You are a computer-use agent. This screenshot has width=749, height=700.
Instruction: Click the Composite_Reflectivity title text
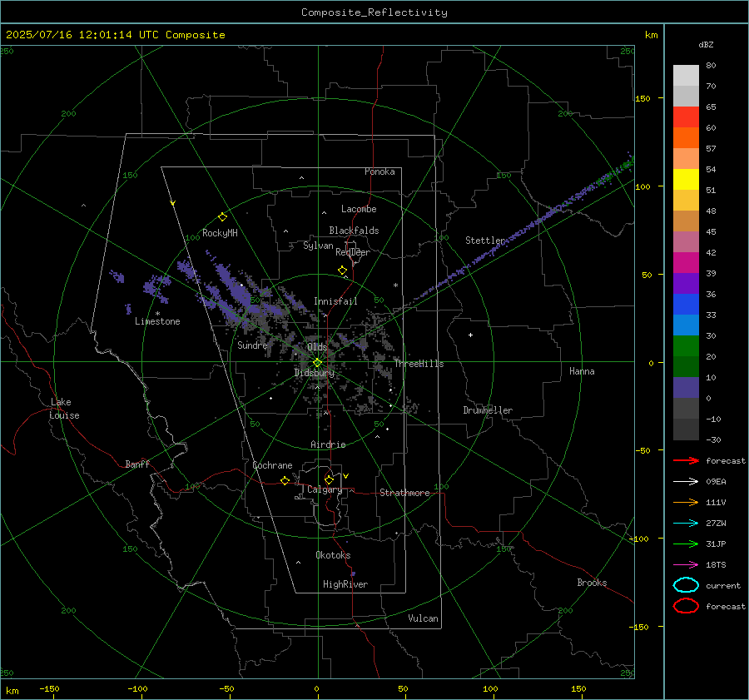point(374,12)
